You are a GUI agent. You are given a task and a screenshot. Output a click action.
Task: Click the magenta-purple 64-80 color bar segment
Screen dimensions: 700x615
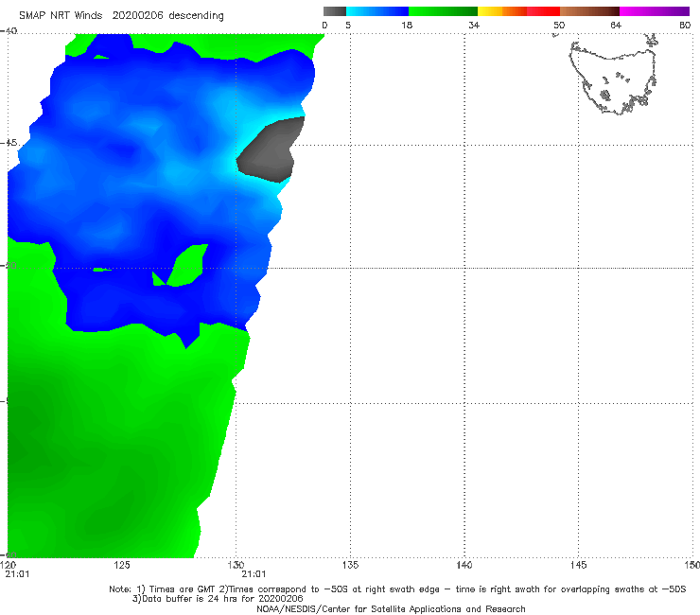[655, 11]
